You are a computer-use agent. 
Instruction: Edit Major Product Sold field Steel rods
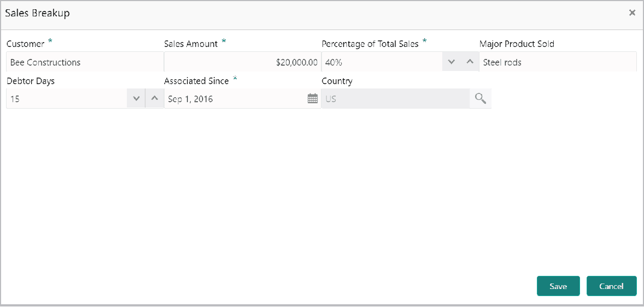[558, 62]
